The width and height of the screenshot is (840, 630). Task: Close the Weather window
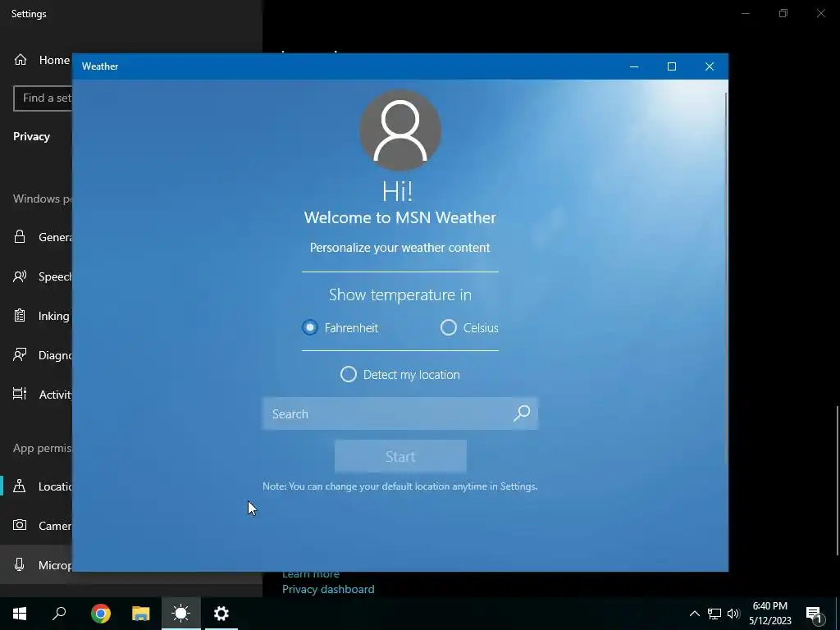(710, 66)
